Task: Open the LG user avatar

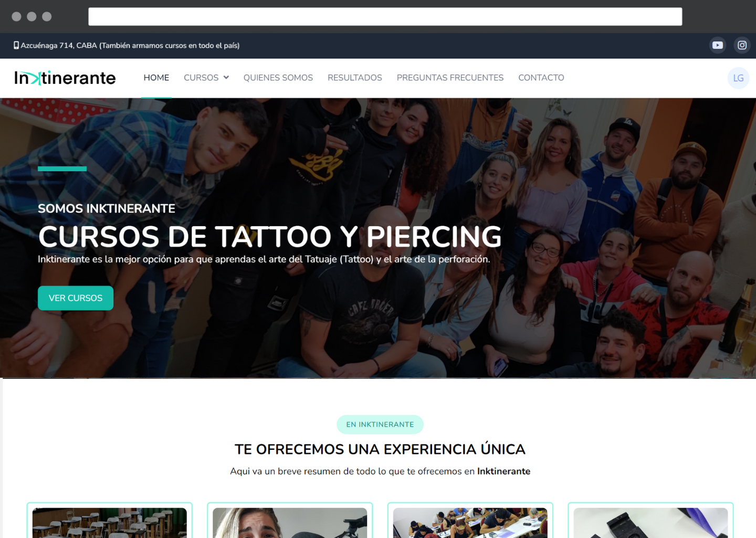Action: tap(738, 78)
